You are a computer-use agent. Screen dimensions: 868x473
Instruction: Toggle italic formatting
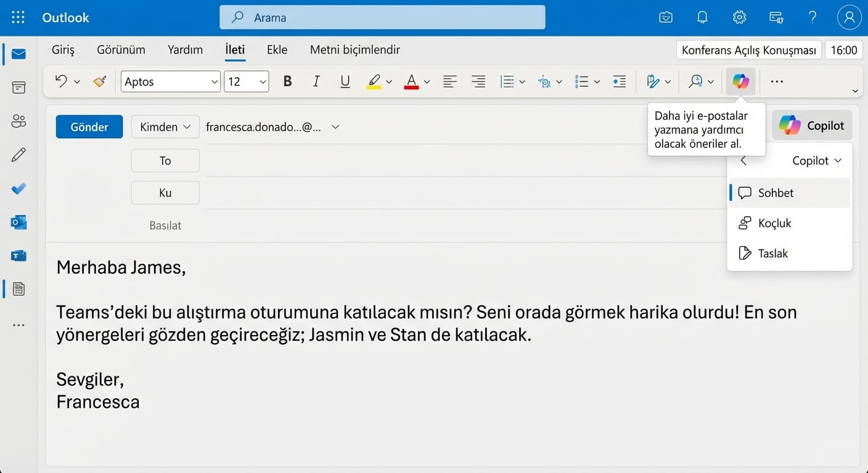pos(316,81)
